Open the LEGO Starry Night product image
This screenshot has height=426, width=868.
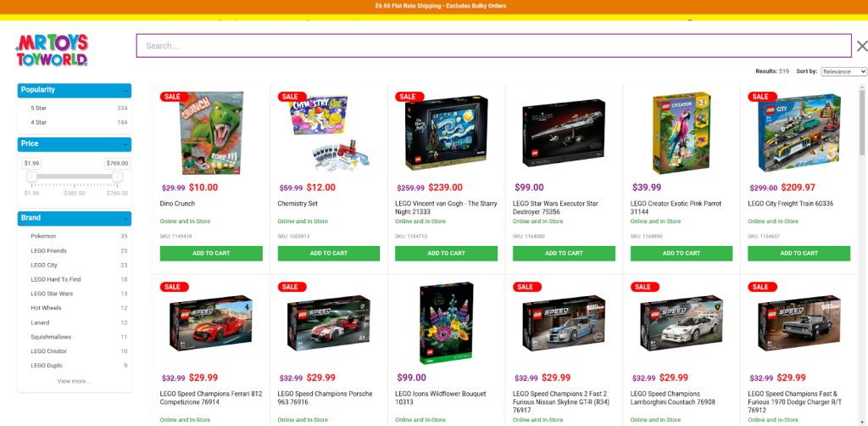click(x=446, y=133)
